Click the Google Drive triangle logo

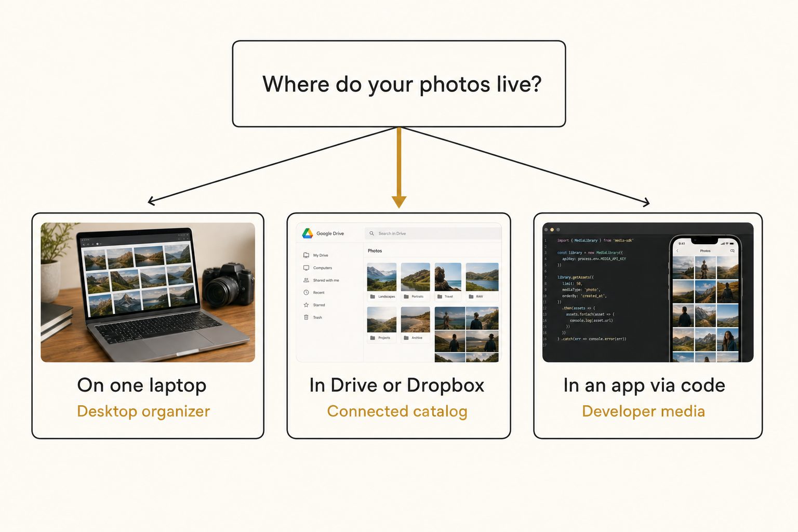tap(308, 233)
